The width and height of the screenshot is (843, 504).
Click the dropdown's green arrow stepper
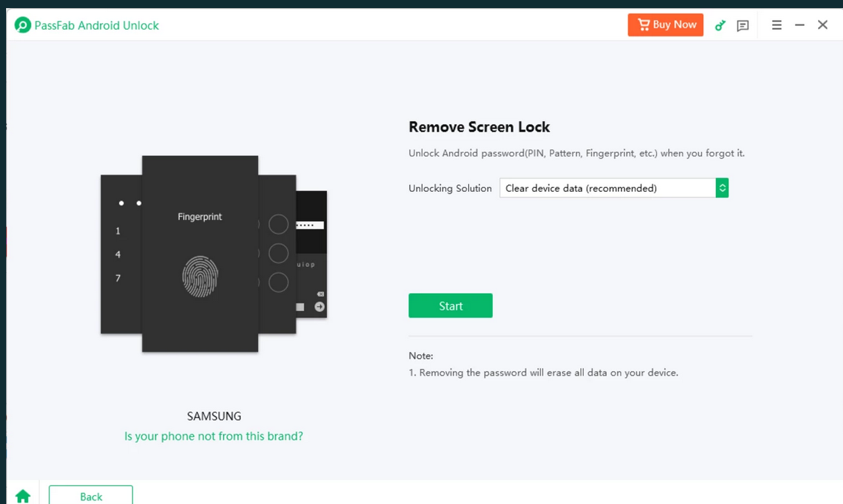coord(722,188)
